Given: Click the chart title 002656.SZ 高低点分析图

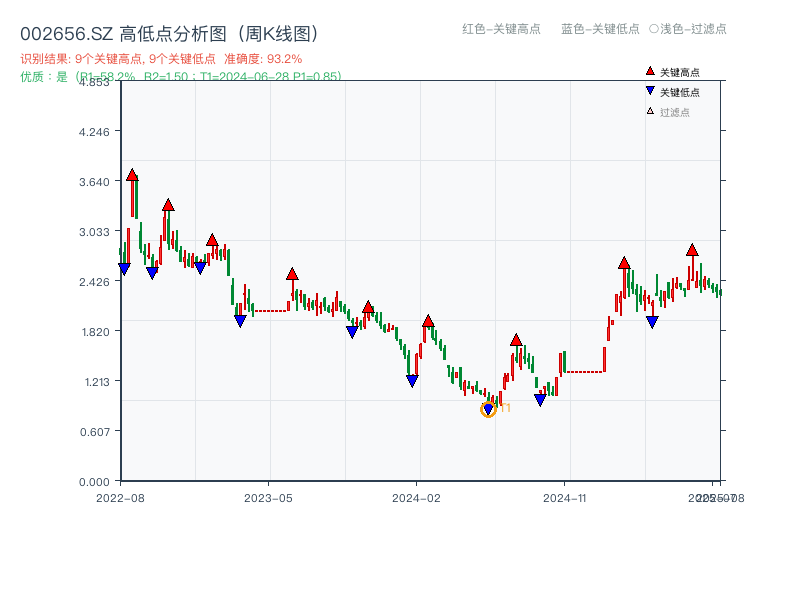Looking at the screenshot, I should tap(168, 35).
